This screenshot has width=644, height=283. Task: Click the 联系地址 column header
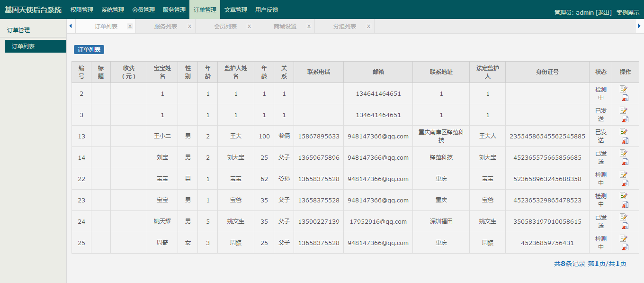point(441,72)
